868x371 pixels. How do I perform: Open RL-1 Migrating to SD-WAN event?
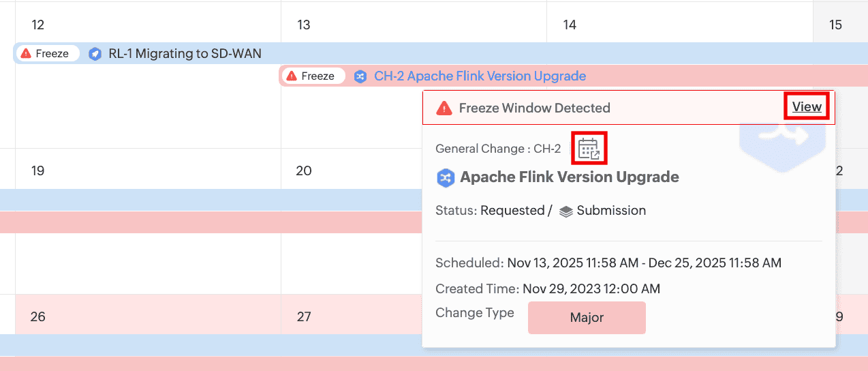tap(185, 54)
